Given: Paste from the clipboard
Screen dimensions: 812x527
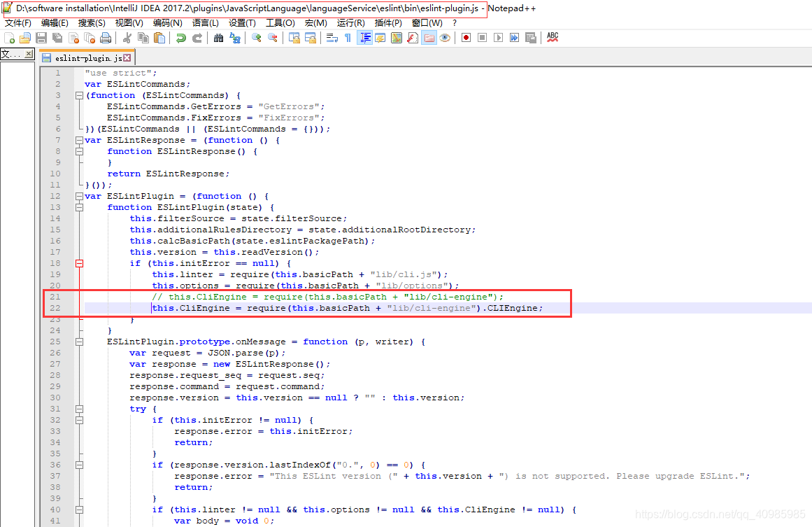Looking at the screenshot, I should pyautogui.click(x=159, y=37).
